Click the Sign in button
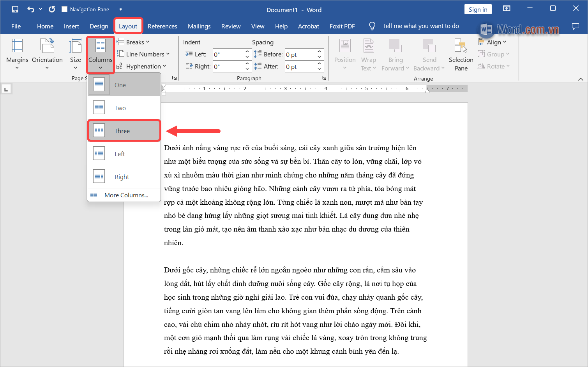The width and height of the screenshot is (588, 367). (x=478, y=9)
